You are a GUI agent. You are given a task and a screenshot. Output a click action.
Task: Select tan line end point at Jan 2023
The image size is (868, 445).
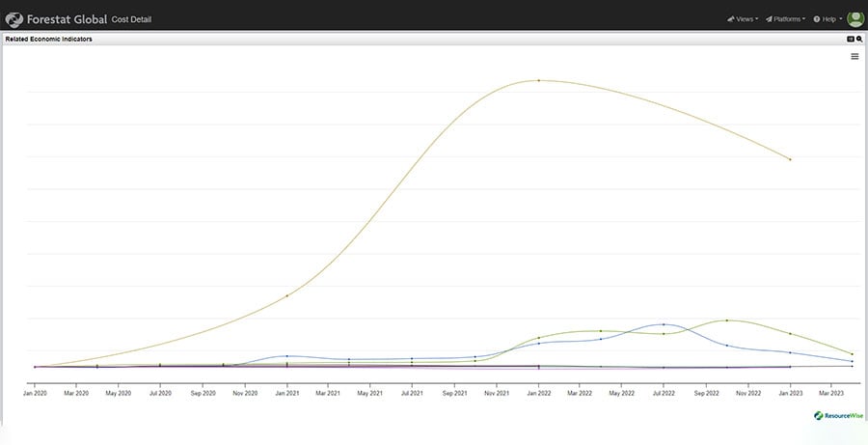click(x=790, y=159)
